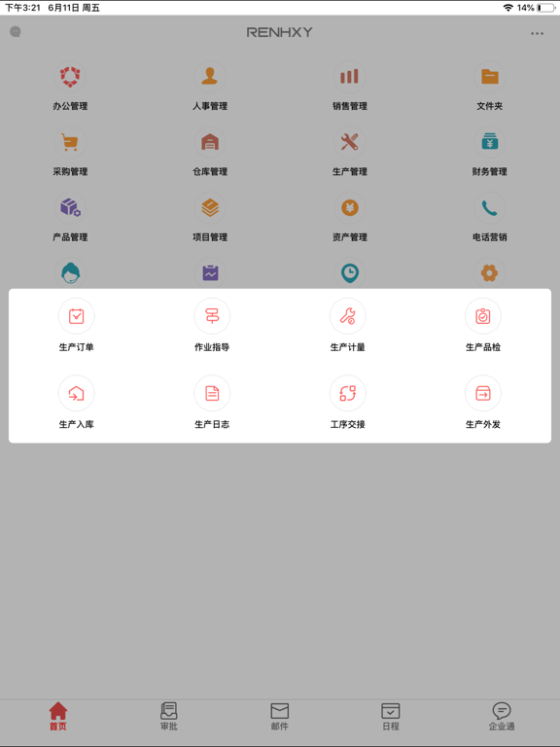Open the 企业通 chat tab
The height and width of the screenshot is (747, 560).
tap(502, 717)
